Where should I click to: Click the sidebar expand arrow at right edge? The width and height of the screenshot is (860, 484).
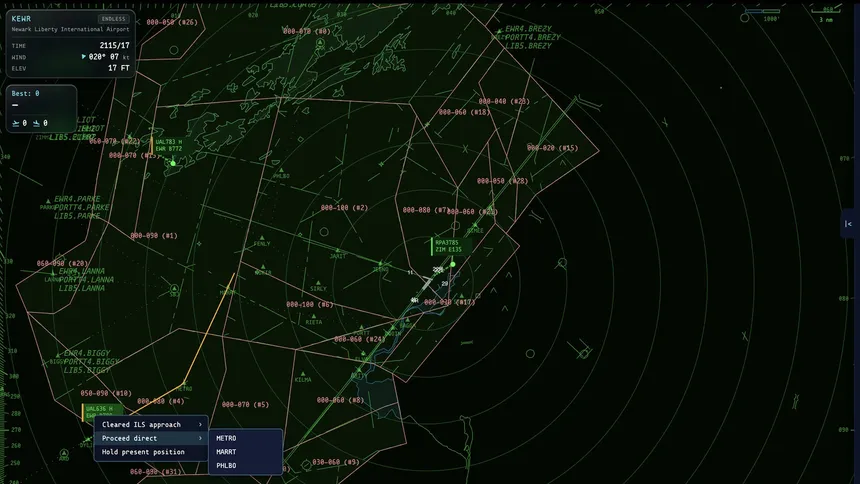[x=848, y=224]
